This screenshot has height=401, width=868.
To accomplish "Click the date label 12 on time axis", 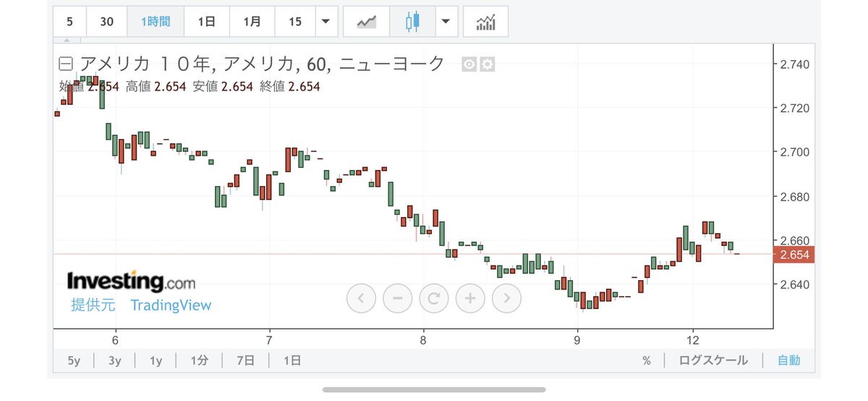I will point(692,340).
